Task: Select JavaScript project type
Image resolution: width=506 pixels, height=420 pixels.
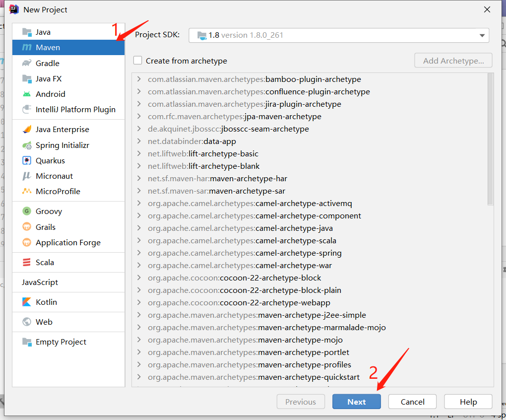Action: click(40, 282)
